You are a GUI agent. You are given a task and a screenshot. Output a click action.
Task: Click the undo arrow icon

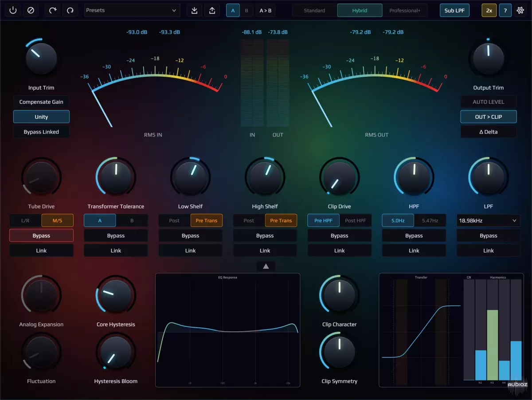pyautogui.click(x=53, y=10)
